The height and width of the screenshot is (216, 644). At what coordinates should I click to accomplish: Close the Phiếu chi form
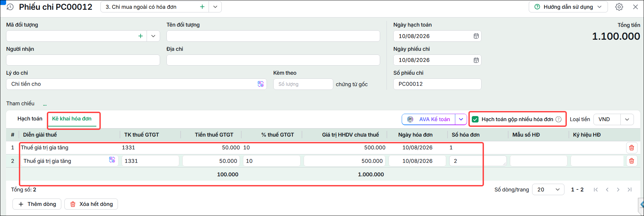pyautogui.click(x=636, y=7)
